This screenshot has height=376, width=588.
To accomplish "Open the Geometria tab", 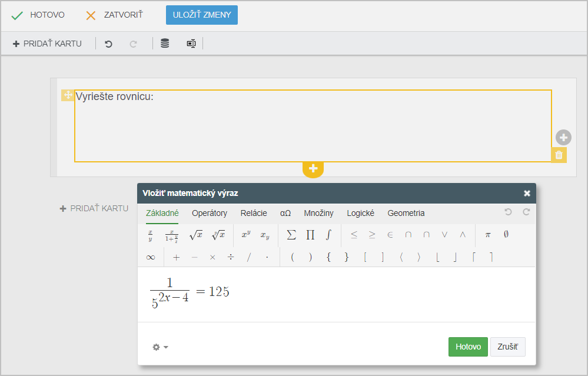I will pyautogui.click(x=406, y=213).
